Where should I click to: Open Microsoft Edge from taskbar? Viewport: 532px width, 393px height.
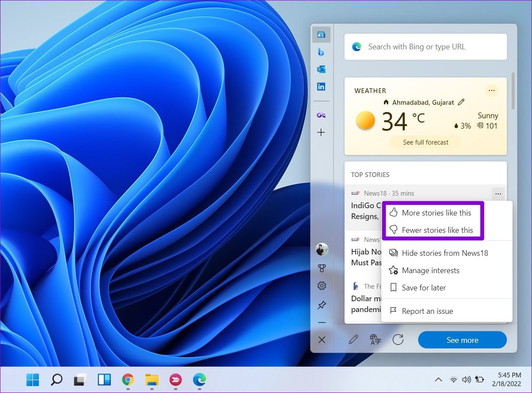click(199, 380)
